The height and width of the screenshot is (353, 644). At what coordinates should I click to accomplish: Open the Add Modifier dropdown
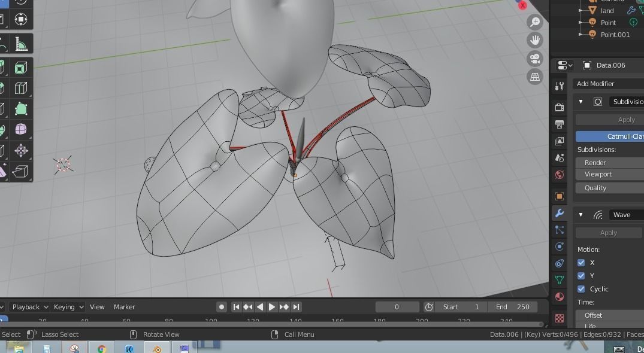(608, 84)
